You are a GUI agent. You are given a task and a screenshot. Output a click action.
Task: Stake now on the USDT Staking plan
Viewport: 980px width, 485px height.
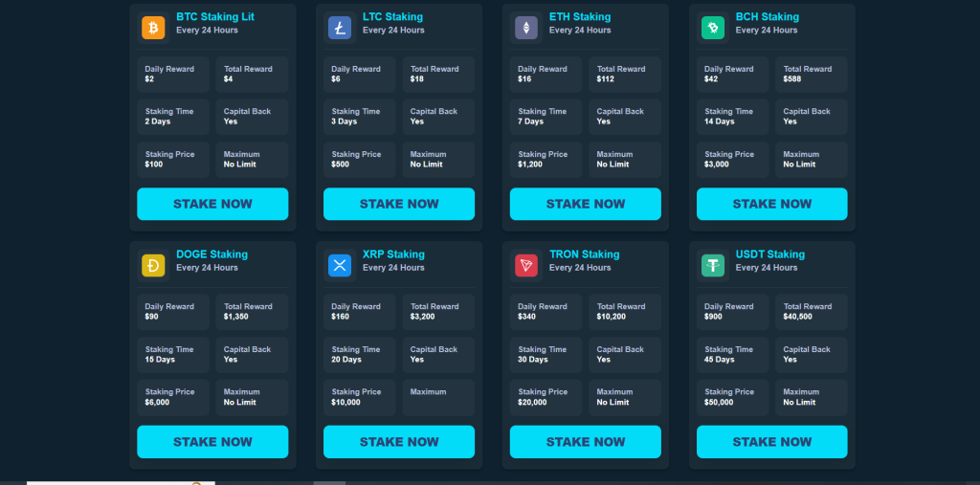coord(772,442)
